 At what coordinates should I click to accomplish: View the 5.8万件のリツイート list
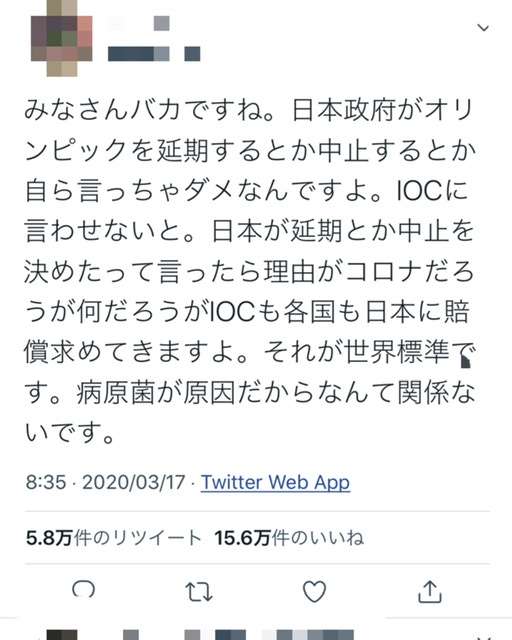tap(114, 538)
